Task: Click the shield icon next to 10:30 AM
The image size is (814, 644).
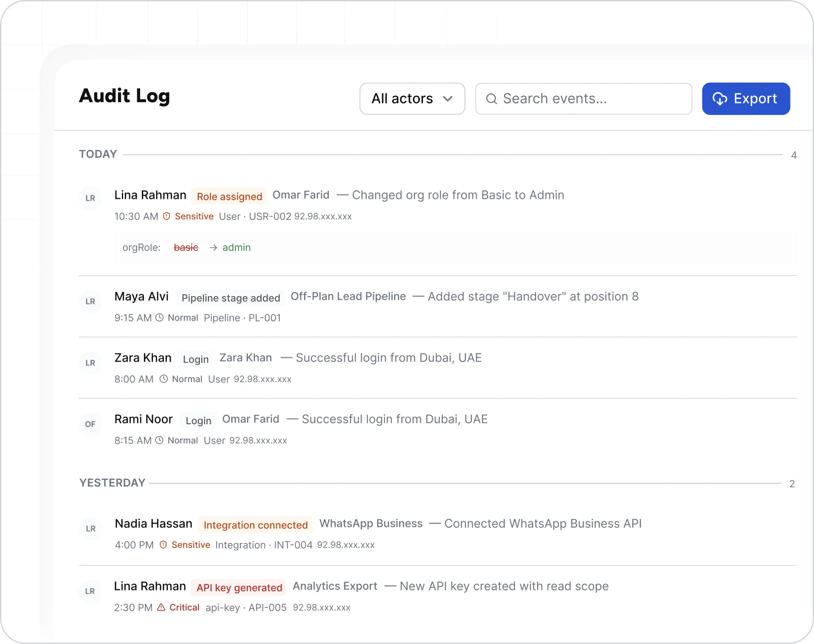Action: [x=167, y=216]
